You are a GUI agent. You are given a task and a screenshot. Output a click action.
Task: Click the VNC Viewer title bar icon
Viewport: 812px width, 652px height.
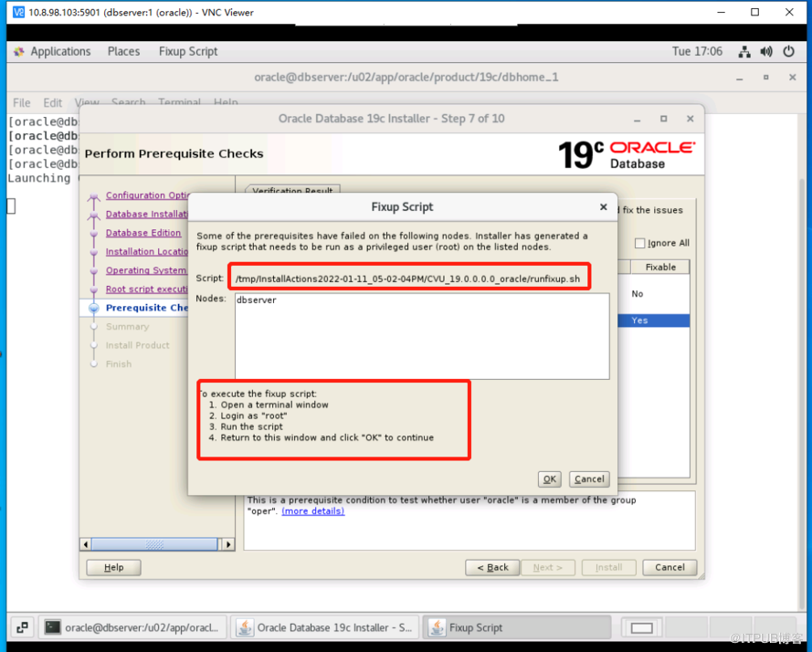click(x=18, y=12)
